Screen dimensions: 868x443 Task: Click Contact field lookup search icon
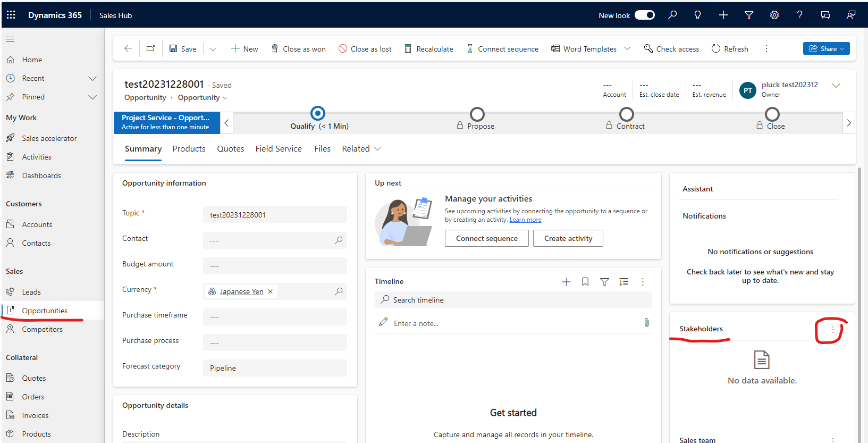pos(339,240)
